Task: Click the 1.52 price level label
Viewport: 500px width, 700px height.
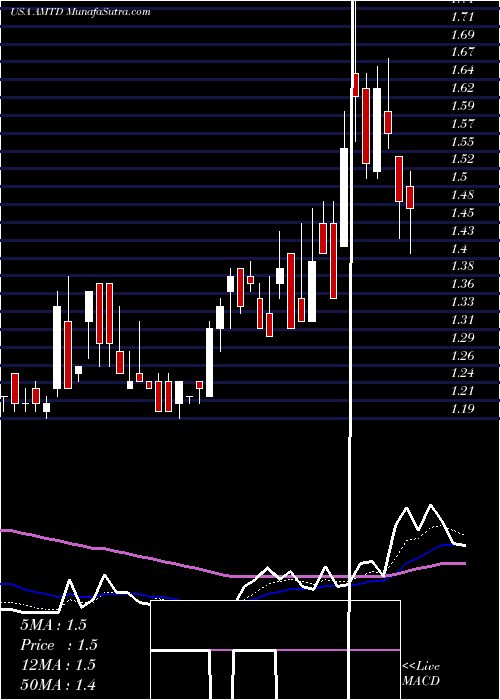Action: pos(462,159)
